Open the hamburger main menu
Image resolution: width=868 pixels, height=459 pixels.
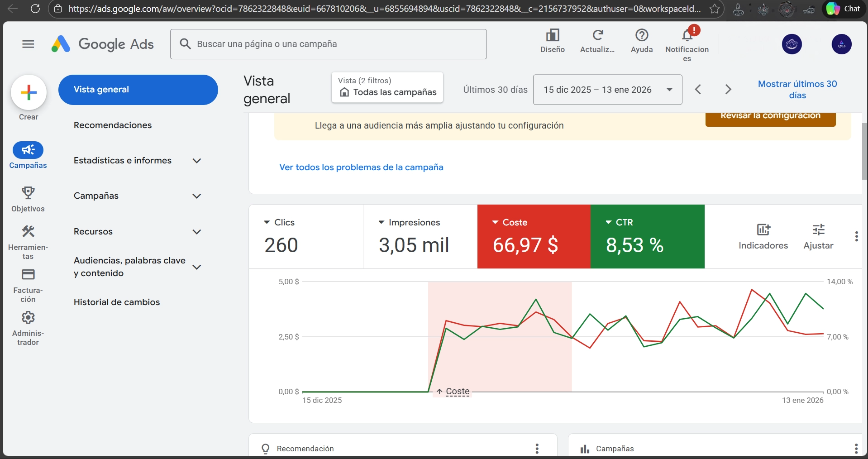(x=28, y=44)
